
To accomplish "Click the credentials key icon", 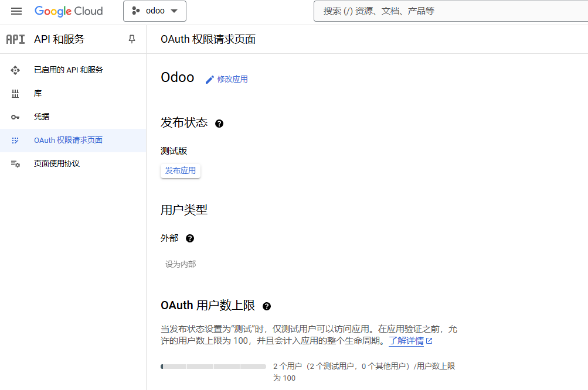I will pyautogui.click(x=15, y=117).
